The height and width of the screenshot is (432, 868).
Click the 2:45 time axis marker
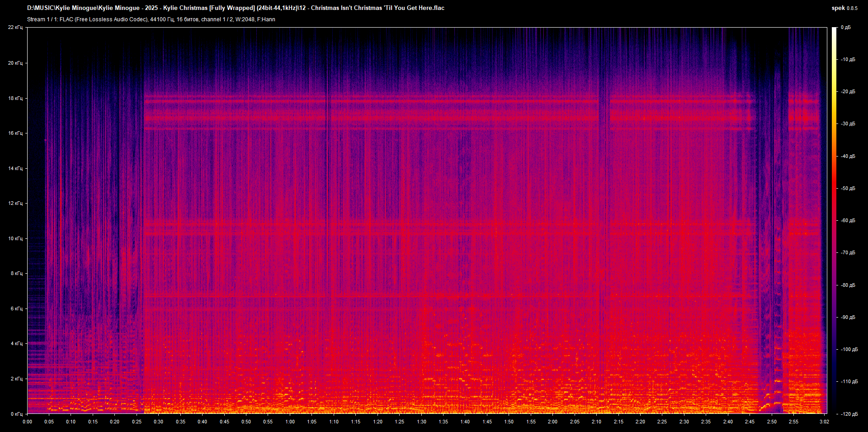click(x=750, y=422)
